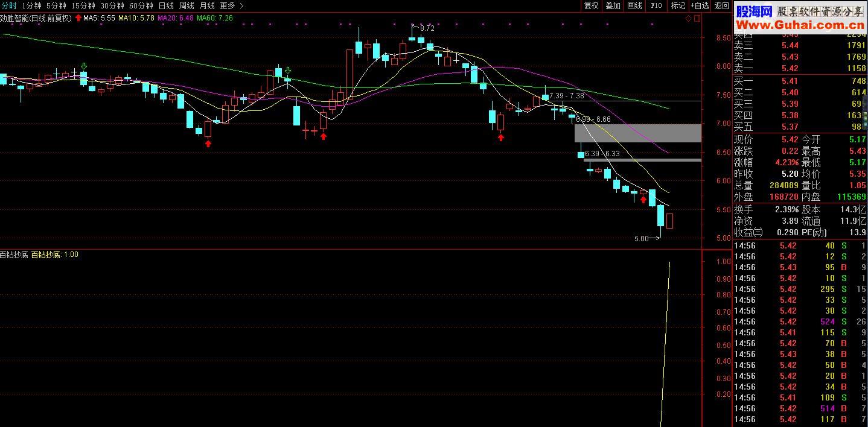Click the gray gap zone labeled 6.99 - 6.66
This screenshot has height=427, width=868.
638,133
